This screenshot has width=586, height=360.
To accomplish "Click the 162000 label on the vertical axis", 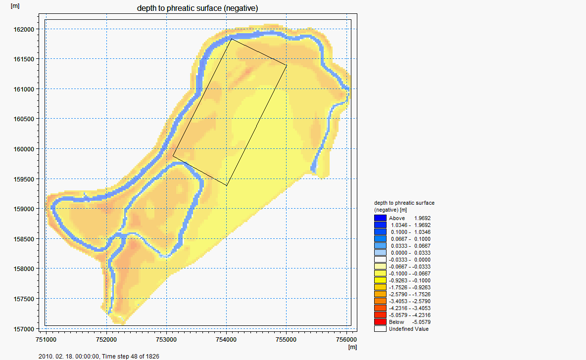I will [24, 29].
